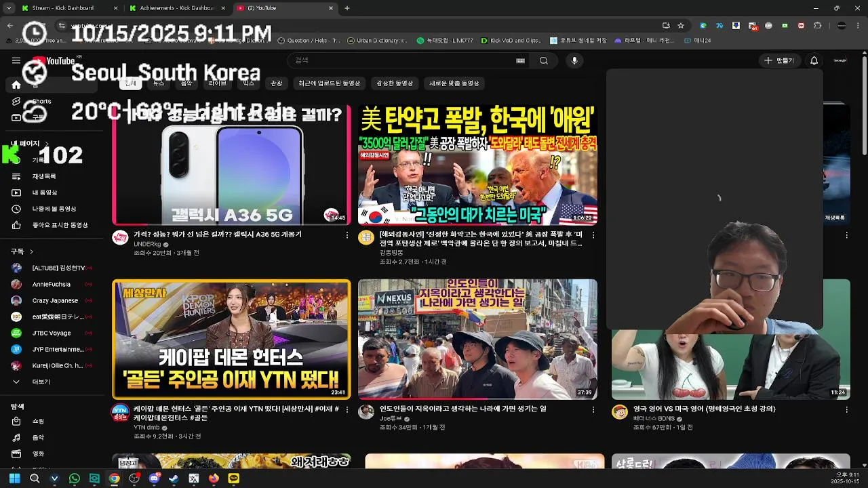Open Discord from the taskbar

tap(154, 479)
